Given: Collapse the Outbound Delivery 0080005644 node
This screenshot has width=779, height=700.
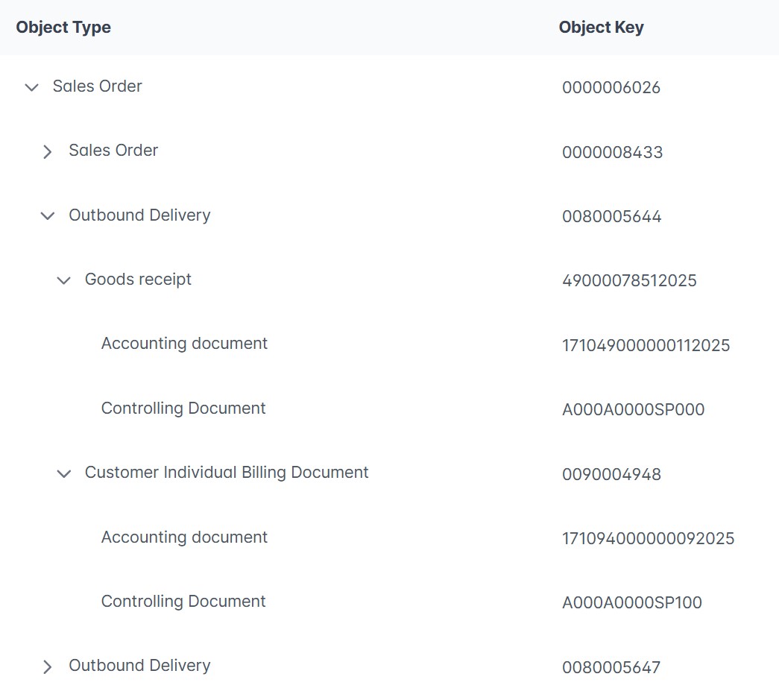Looking at the screenshot, I should tap(48, 216).
